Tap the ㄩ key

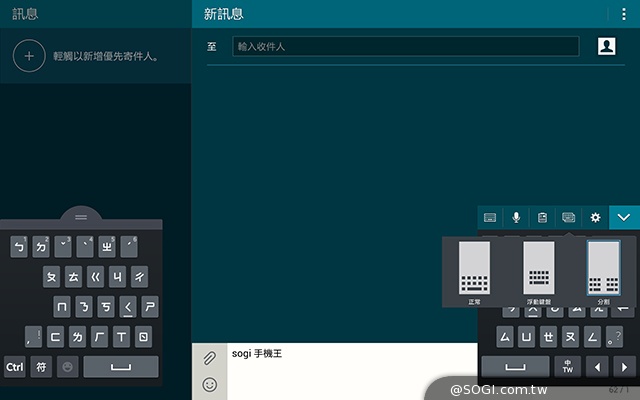click(x=527, y=337)
